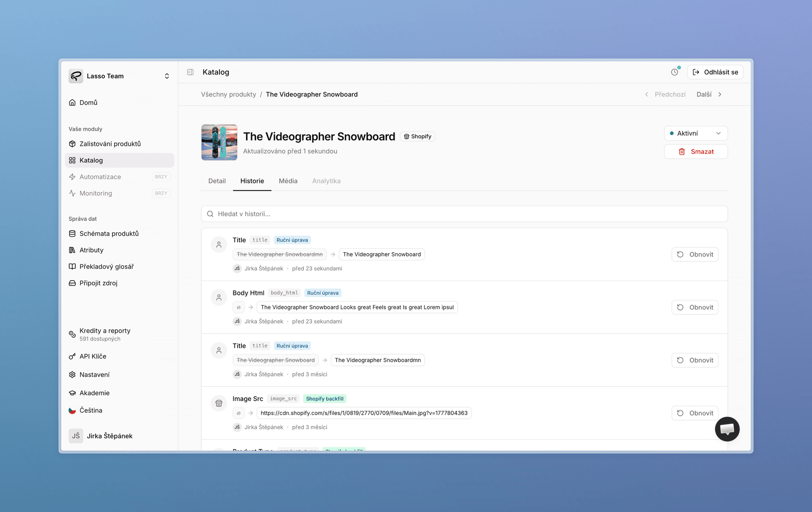Click the new value 'The Videographer Snowboardmn'

[378, 360]
